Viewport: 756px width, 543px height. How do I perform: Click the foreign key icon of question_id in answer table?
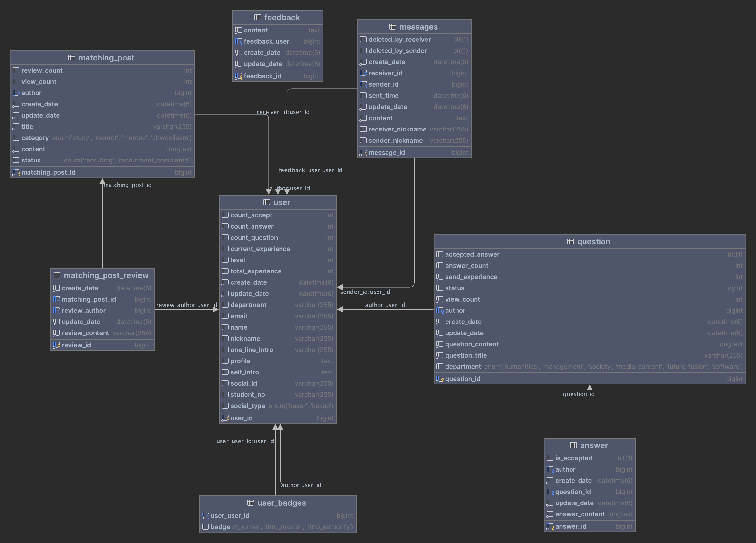pos(550,492)
